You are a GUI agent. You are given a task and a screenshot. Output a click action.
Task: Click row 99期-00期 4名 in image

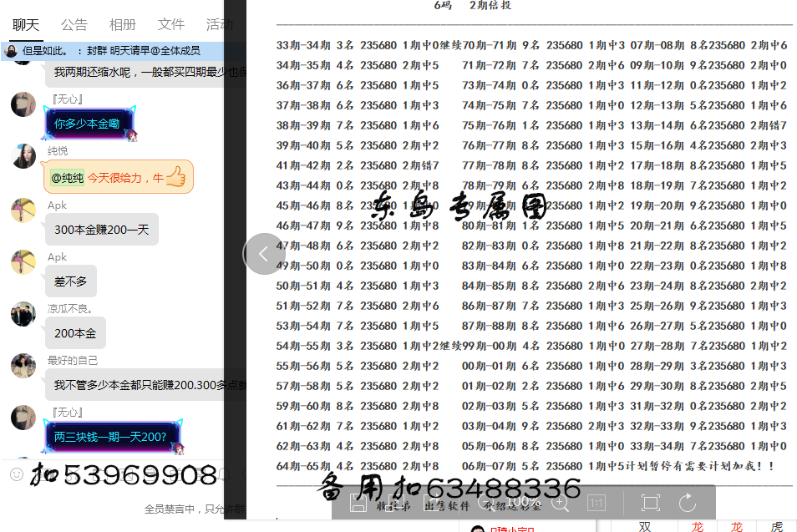point(543,346)
